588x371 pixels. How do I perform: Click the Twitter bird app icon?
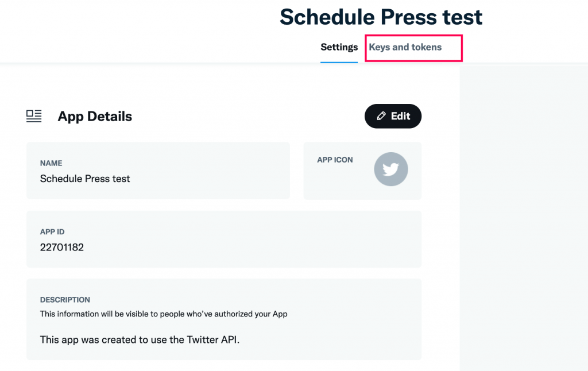tap(390, 169)
